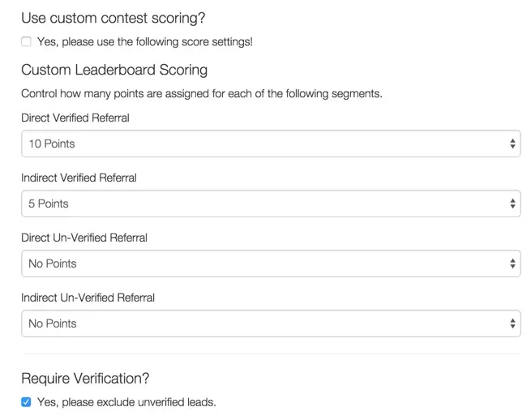The width and height of the screenshot is (531, 420).
Task: Click the arrow icon on the '5 Points' select
Action: [x=513, y=204]
